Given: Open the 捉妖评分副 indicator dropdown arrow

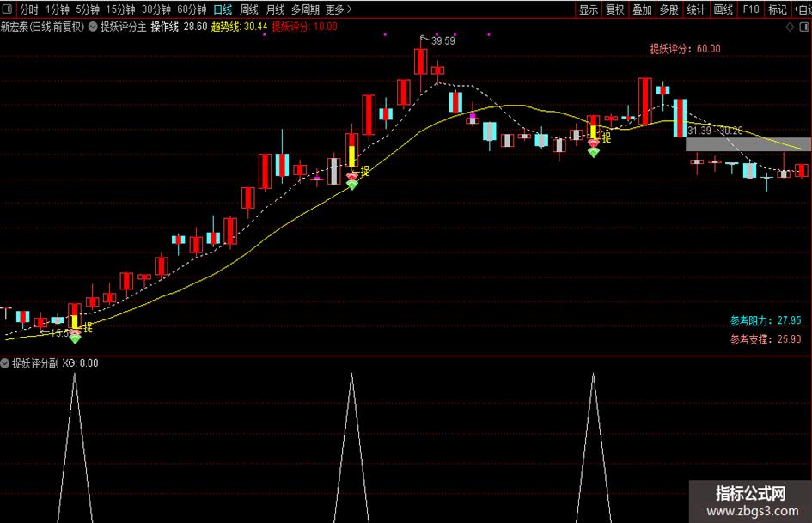Looking at the screenshot, I should pos(4,363).
